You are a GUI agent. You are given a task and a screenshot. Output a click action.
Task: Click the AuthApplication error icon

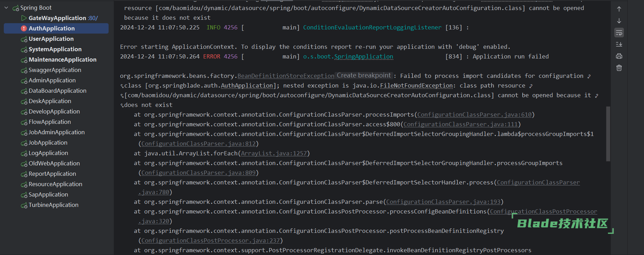pyautogui.click(x=24, y=28)
